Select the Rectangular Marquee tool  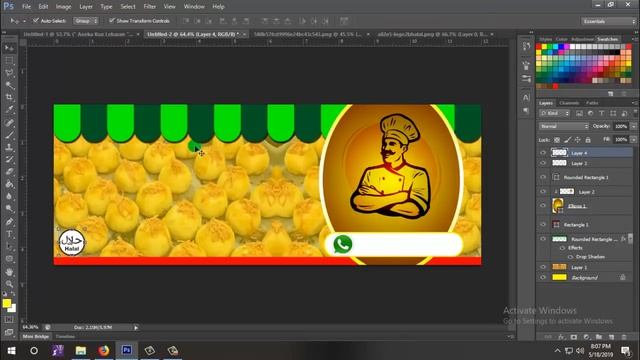coord(9,60)
